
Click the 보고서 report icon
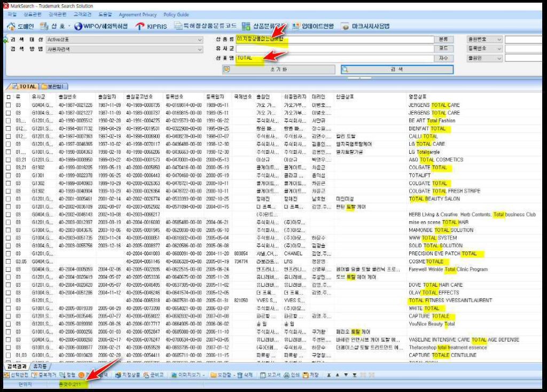[x=263, y=375]
